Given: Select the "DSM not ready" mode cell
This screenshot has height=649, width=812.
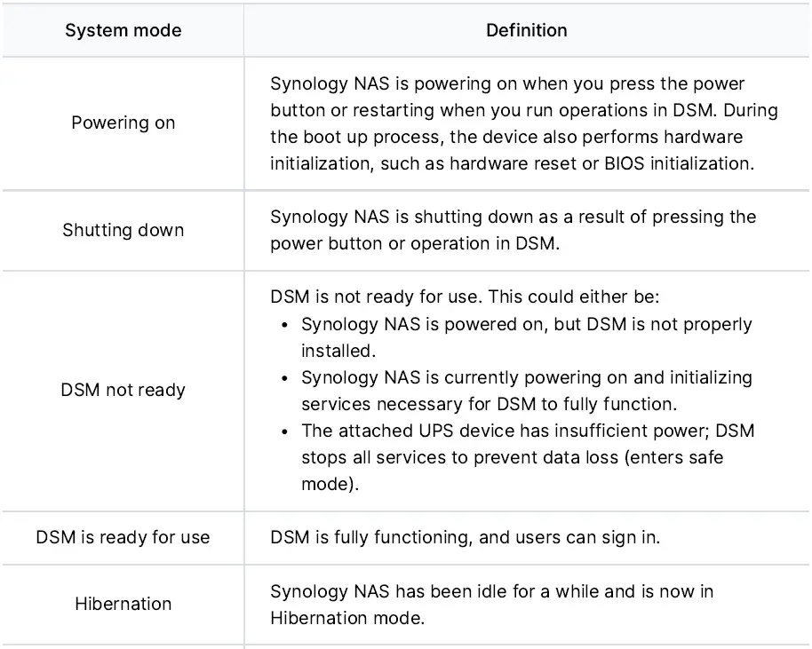Looking at the screenshot, I should coord(123,390).
